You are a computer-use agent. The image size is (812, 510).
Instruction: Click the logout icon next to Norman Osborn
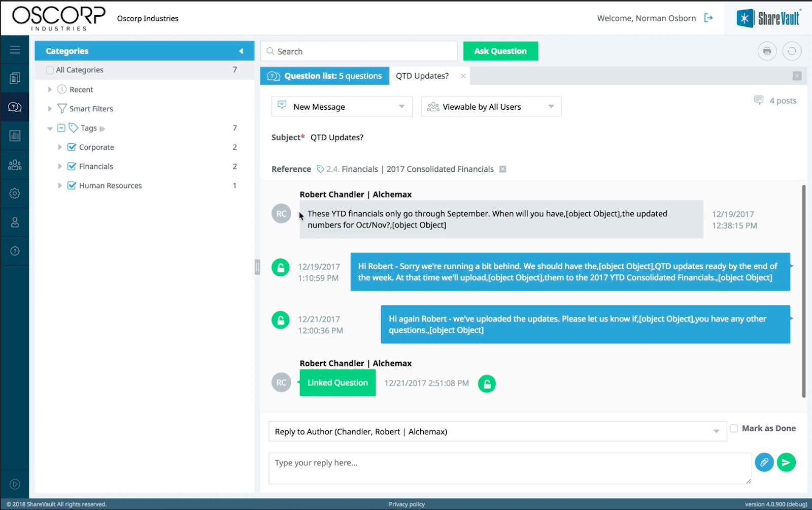tap(708, 18)
